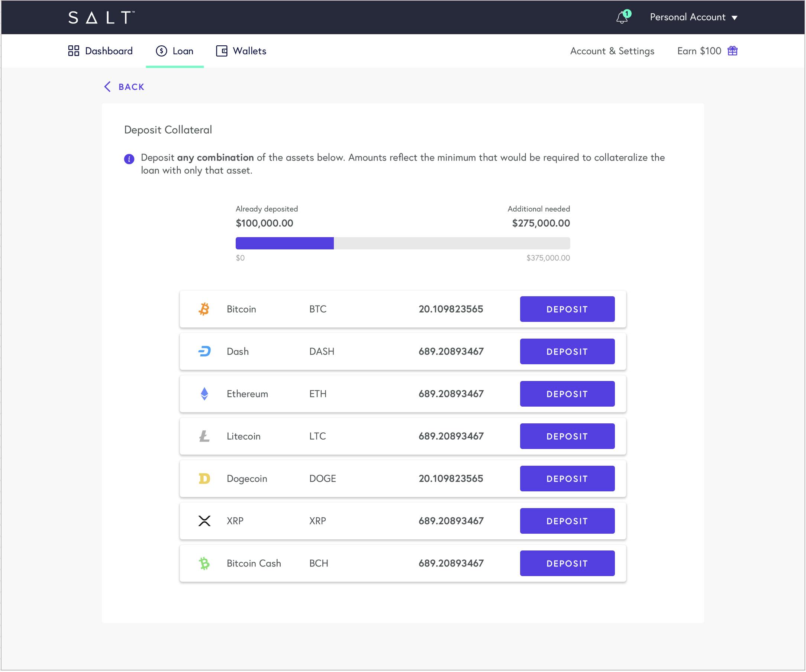Click the Ethereum name label
Viewport: 806px width, 672px height.
point(248,394)
